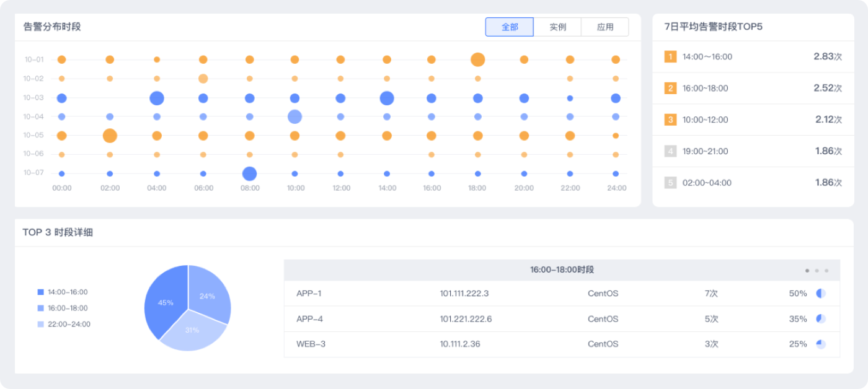The width and height of the screenshot is (868, 389).
Task: Switch to the 全部 tab
Action: click(x=509, y=27)
